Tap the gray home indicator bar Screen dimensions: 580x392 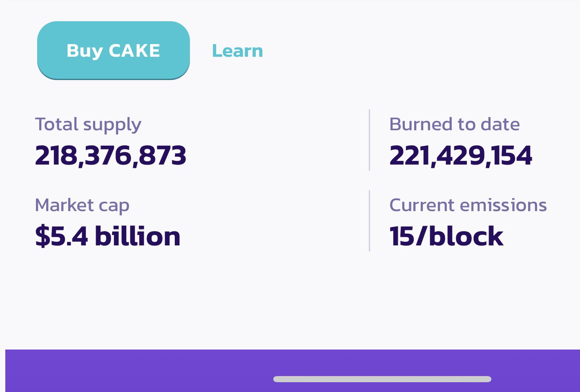(x=382, y=379)
